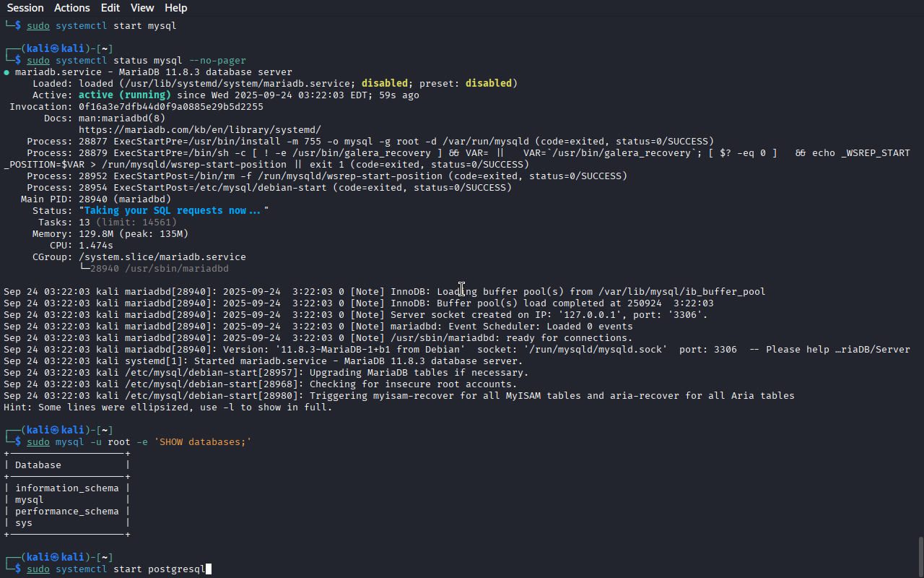Image resolution: width=924 pixels, height=578 pixels.
Task: Select performance_schema in the Database table
Action: point(66,512)
